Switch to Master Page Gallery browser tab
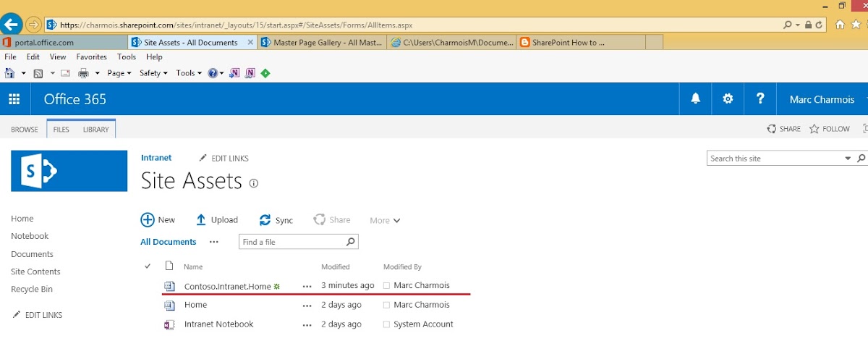This screenshot has height=349, width=868. (x=322, y=43)
